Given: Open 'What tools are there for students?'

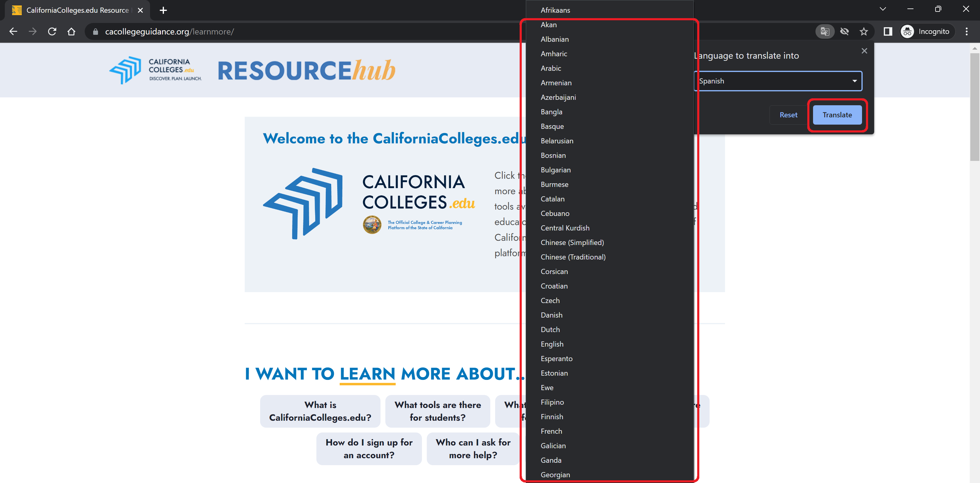Looking at the screenshot, I should [x=437, y=411].
